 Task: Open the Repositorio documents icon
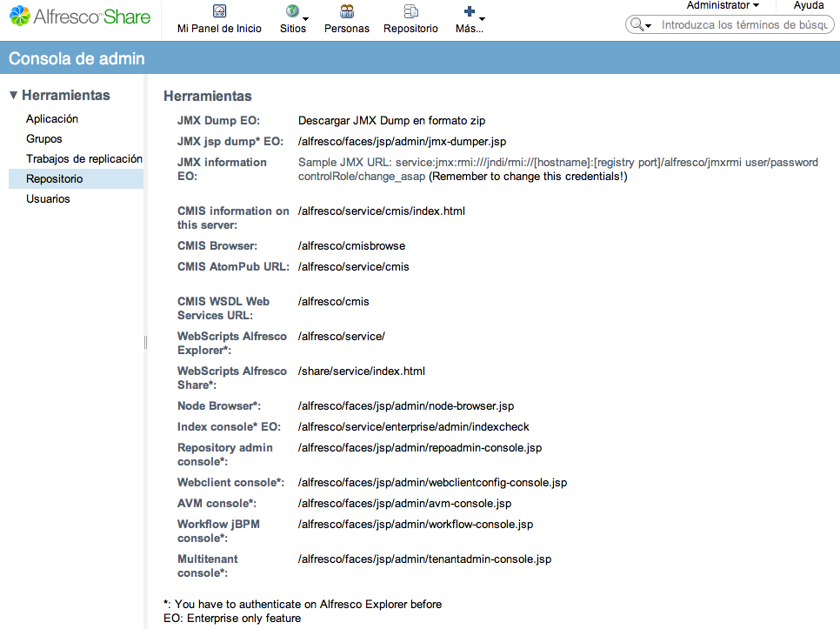pos(411,11)
